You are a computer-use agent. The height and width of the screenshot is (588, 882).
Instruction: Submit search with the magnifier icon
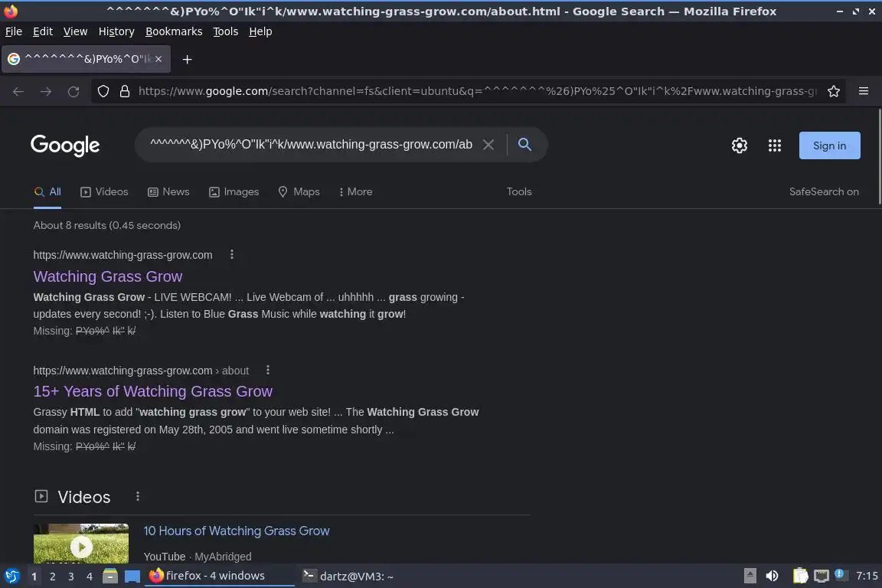[x=524, y=145]
